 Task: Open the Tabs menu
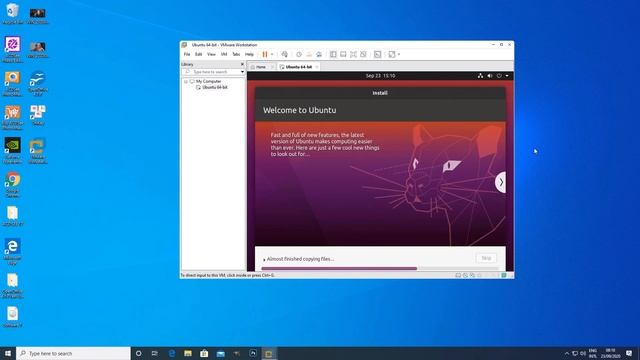pos(236,54)
